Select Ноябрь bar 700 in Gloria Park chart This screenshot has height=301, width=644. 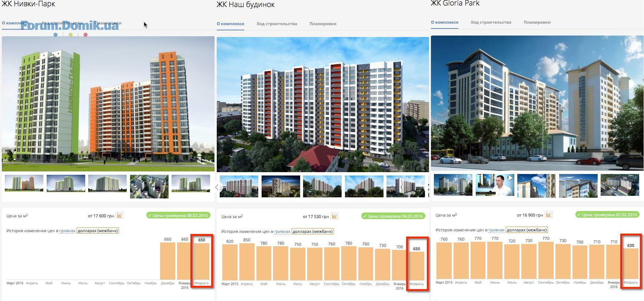(x=580, y=262)
